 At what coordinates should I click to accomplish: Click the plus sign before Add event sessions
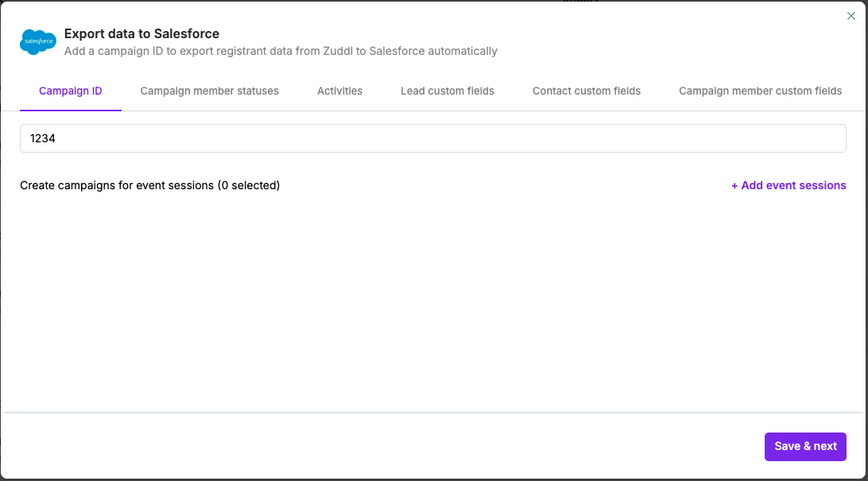pyautogui.click(x=734, y=185)
